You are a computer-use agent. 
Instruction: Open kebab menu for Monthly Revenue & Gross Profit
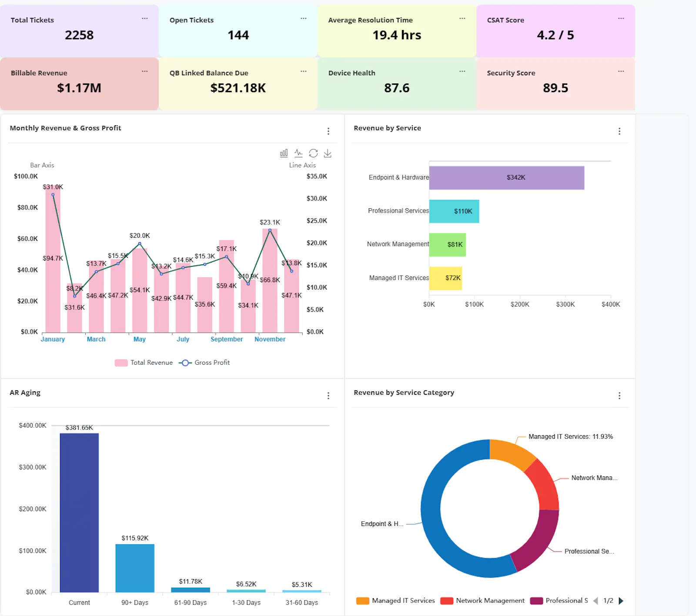coord(328,131)
